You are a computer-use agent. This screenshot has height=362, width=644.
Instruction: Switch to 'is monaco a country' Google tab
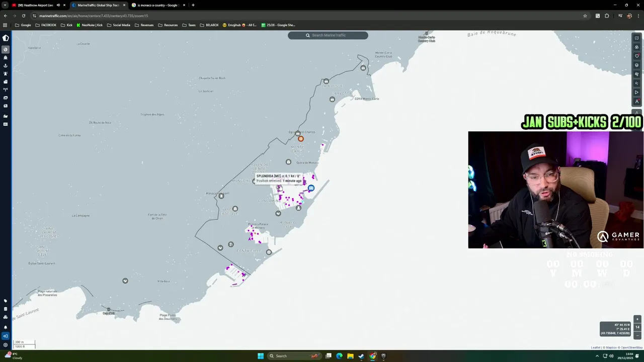coord(157,5)
